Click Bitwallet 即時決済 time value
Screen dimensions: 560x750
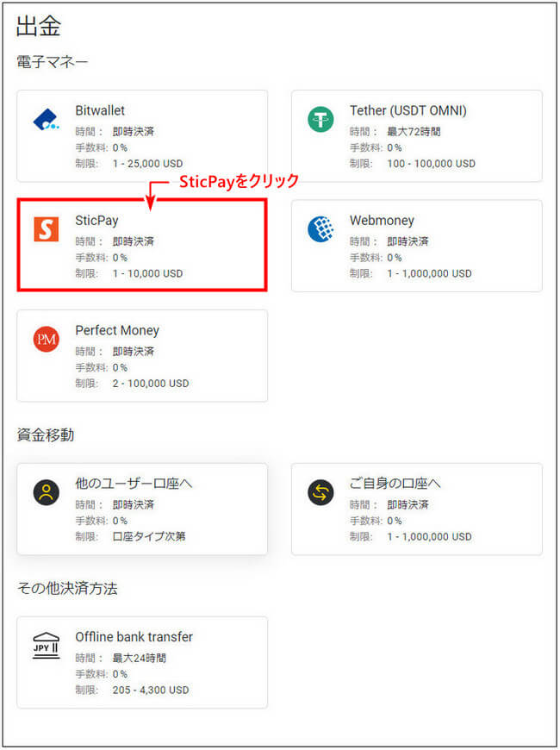tap(134, 132)
